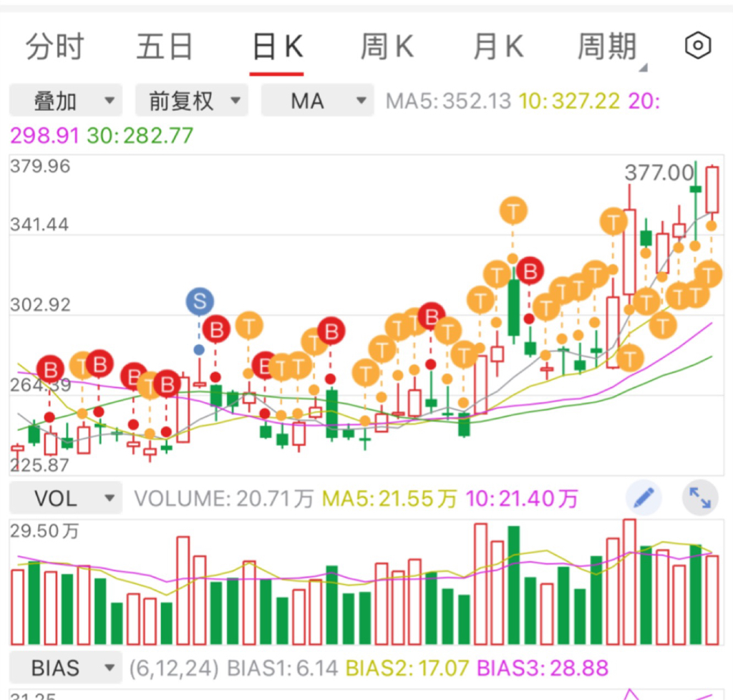The height and width of the screenshot is (700, 733).
Task: Tap the VOLUME: 20.71万 readout
Action: (x=224, y=499)
